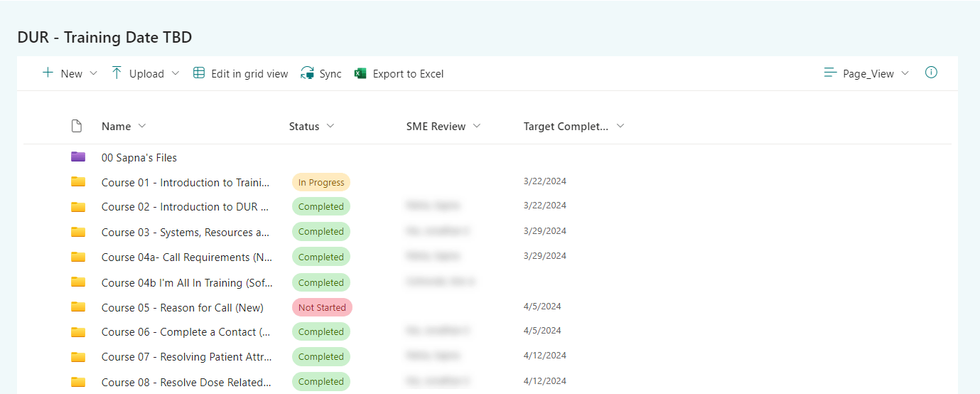Click the Sync command label
Viewport: 980px width, 394px height.
coord(330,73)
